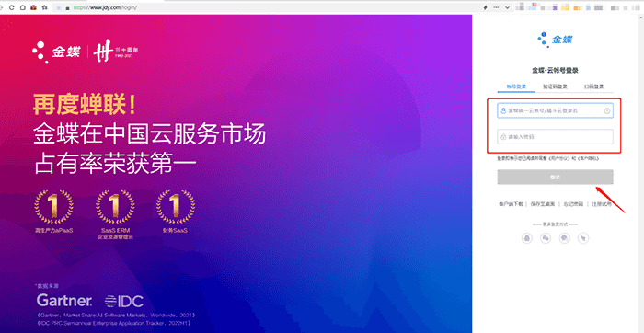This screenshot has height=333, width=644.
Task: Open the three-dots more menu in address bar
Action: (x=496, y=7)
